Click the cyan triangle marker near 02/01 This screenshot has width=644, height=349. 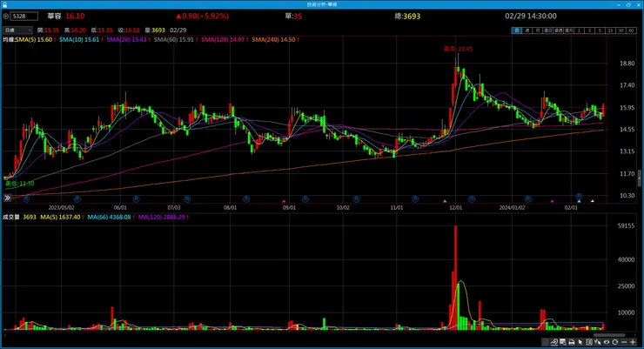(x=579, y=201)
